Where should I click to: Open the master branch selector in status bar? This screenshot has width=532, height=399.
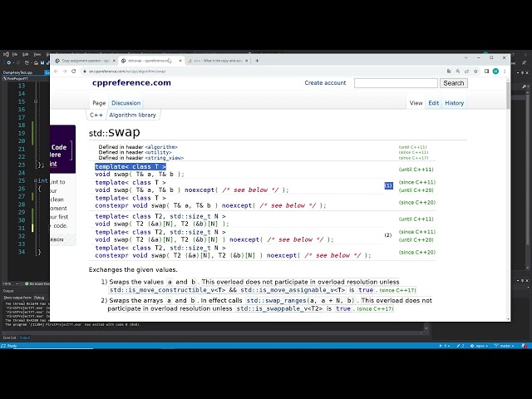pos(503,346)
